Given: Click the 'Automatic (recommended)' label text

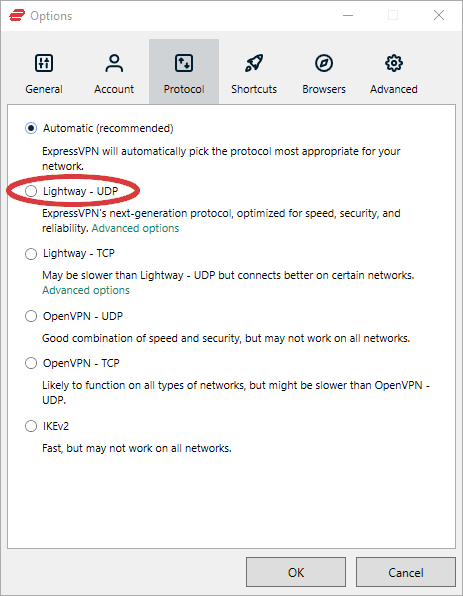Looking at the screenshot, I should coord(108,128).
